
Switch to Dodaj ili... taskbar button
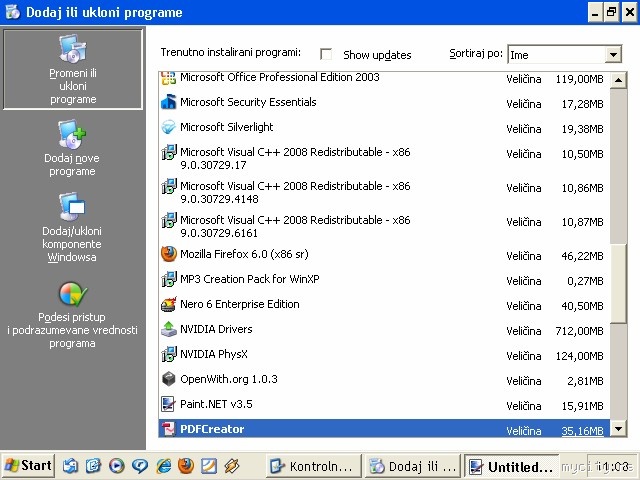pos(413,466)
